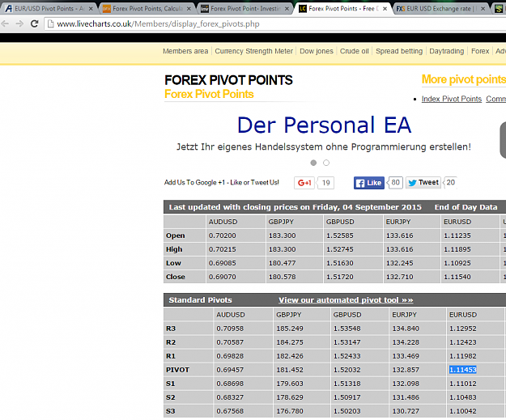Click the Twitter Tweet button

coord(423,183)
